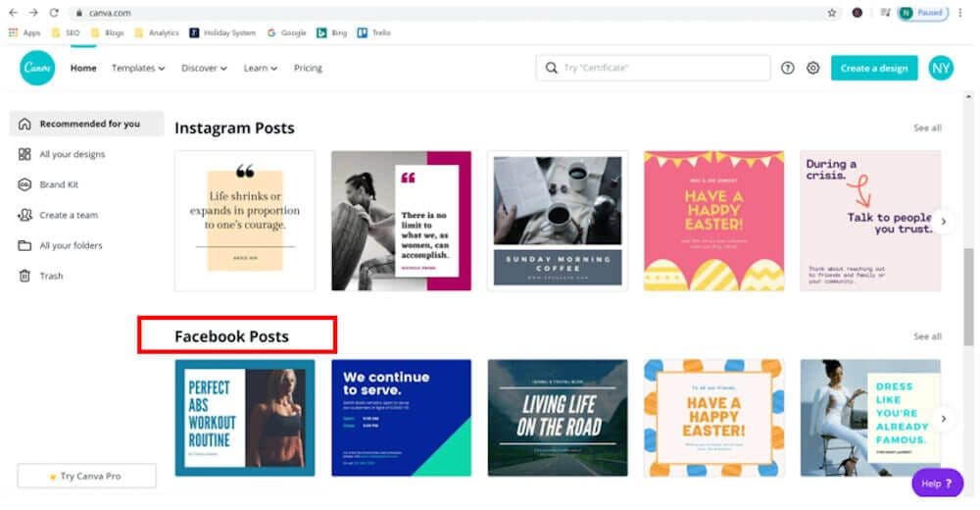
Task: Click the Canva logo icon
Action: tap(37, 68)
